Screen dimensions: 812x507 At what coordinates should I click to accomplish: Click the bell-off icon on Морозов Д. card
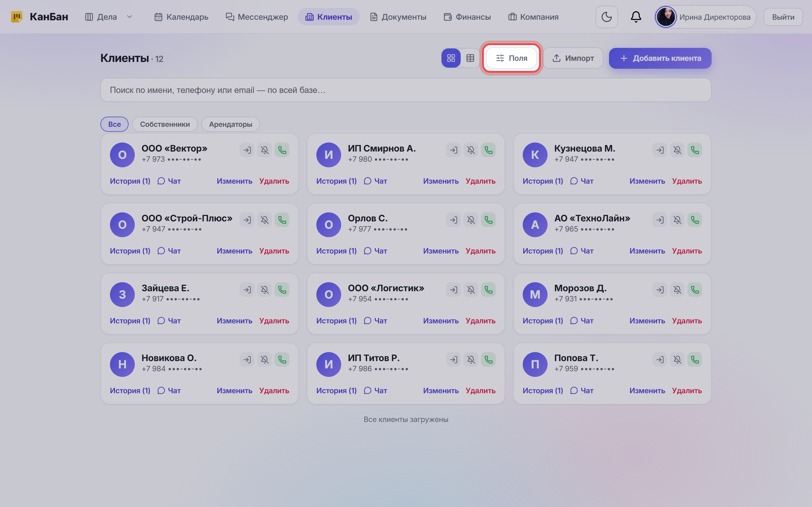(x=677, y=290)
